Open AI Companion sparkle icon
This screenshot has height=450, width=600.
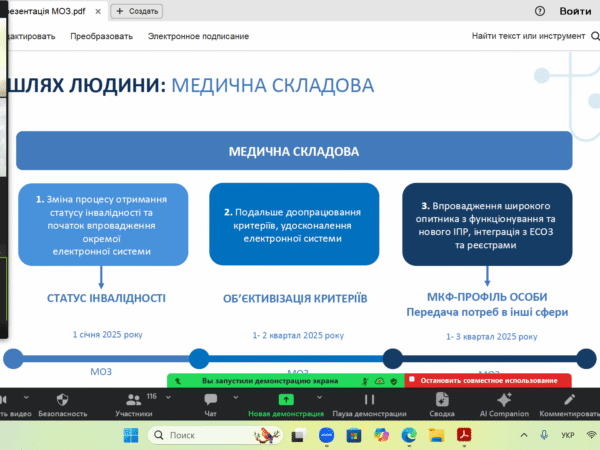pyautogui.click(x=504, y=400)
